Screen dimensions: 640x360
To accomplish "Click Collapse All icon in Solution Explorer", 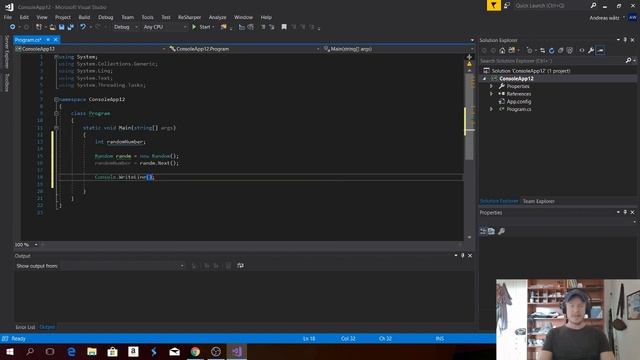I will 560,51.
